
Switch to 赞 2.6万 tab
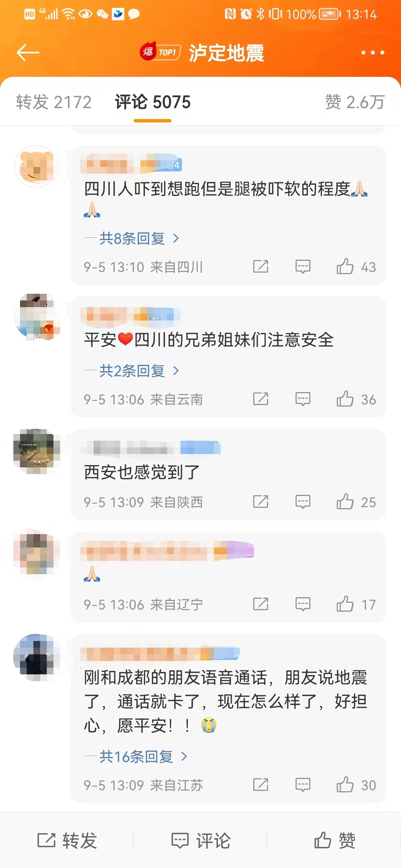coord(355,102)
